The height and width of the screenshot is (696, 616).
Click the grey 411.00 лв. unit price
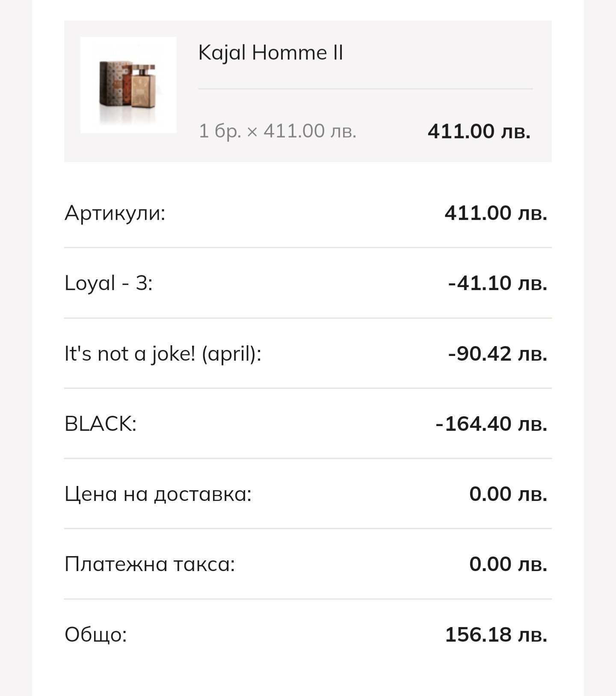(310, 131)
